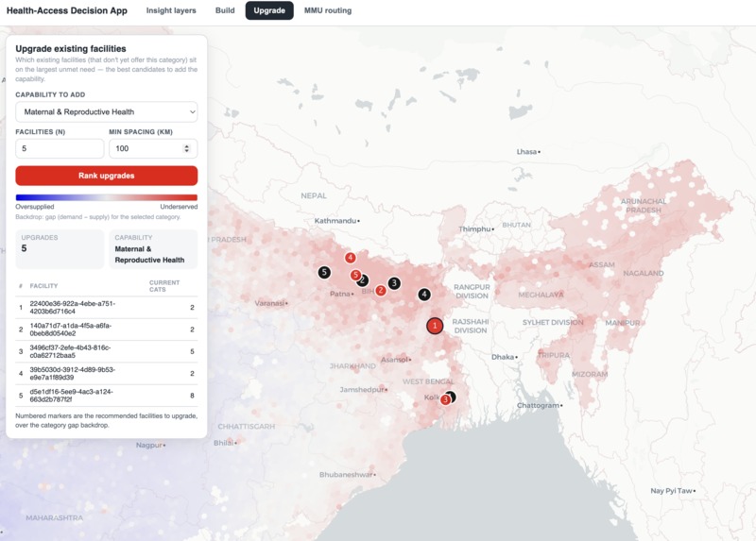Click the Rajshahi Division label
Image resolution: width=756 pixels, height=541 pixels.
coord(470,326)
